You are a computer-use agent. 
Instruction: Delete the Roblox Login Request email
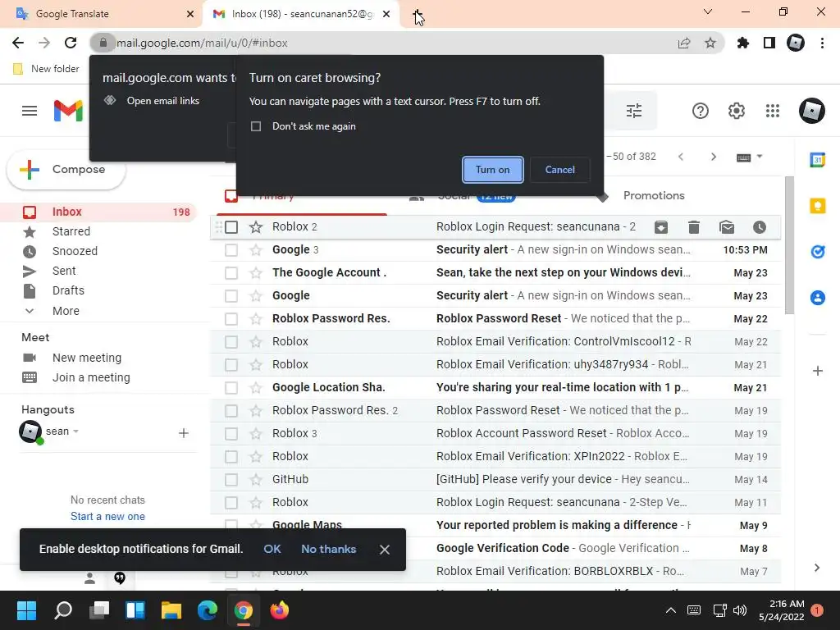click(694, 227)
